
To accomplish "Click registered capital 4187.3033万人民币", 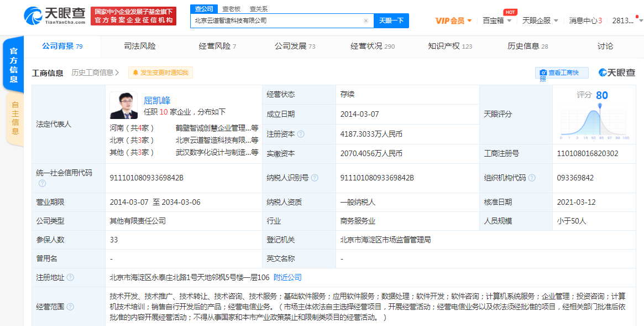I will pyautogui.click(x=371, y=134).
